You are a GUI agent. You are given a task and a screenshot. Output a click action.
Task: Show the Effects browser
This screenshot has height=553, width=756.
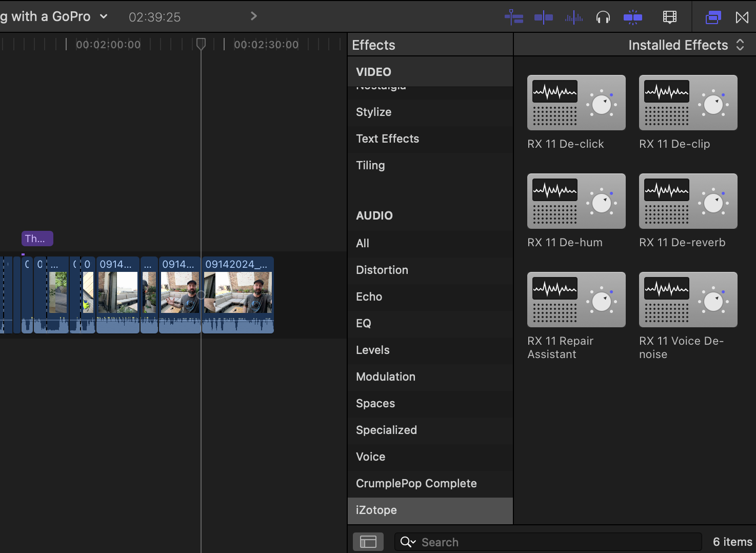712,16
